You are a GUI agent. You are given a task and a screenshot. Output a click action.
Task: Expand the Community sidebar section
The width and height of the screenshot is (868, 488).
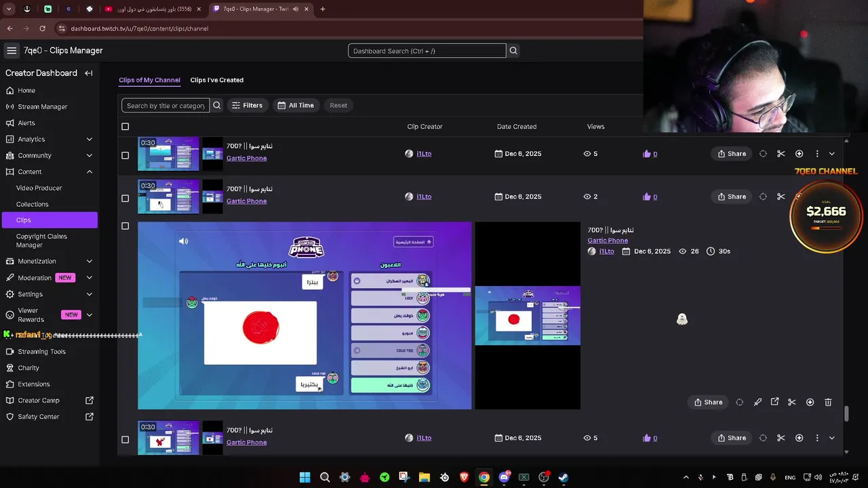pos(90,155)
